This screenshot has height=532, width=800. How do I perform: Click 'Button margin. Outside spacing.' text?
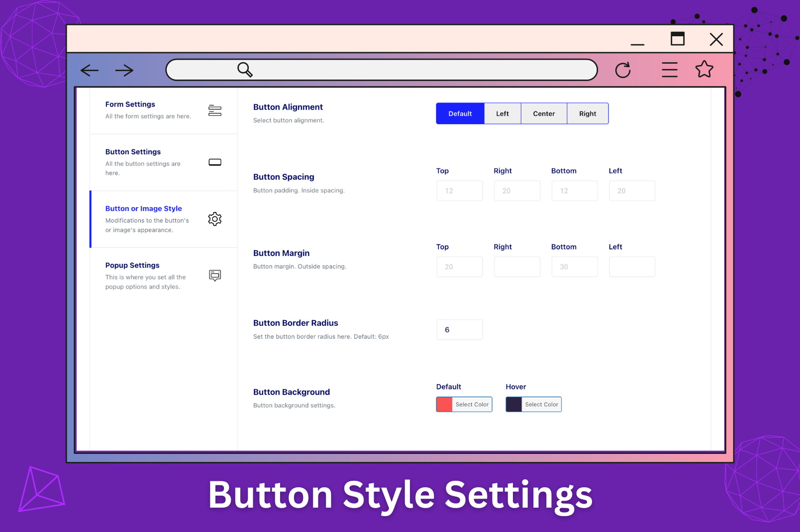[300, 266]
